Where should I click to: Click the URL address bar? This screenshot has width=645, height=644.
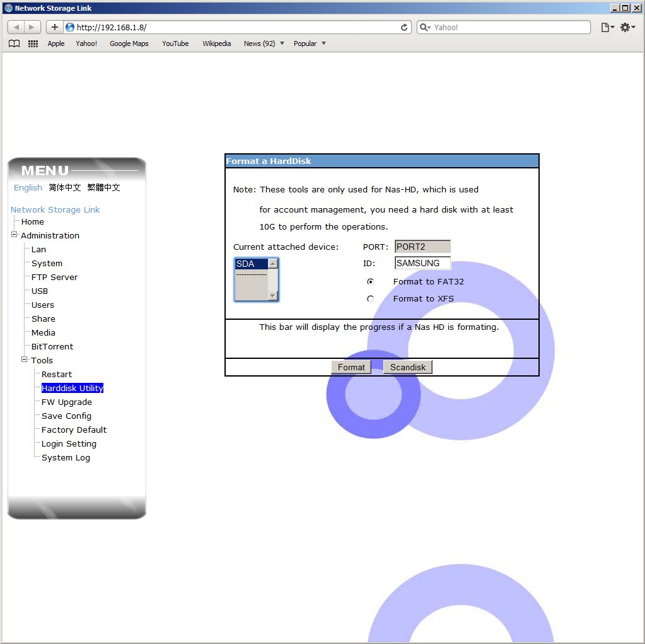(236, 27)
